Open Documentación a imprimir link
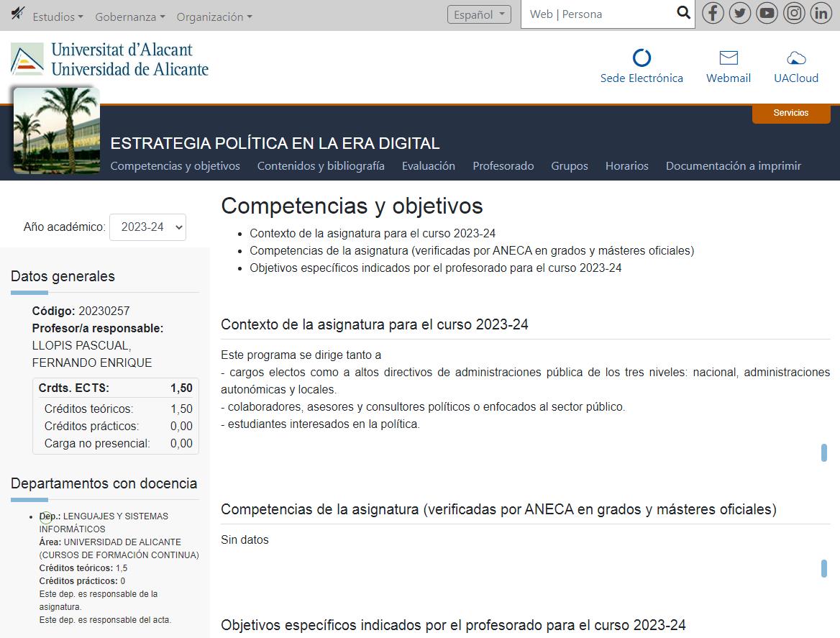840x638 pixels. click(x=733, y=165)
